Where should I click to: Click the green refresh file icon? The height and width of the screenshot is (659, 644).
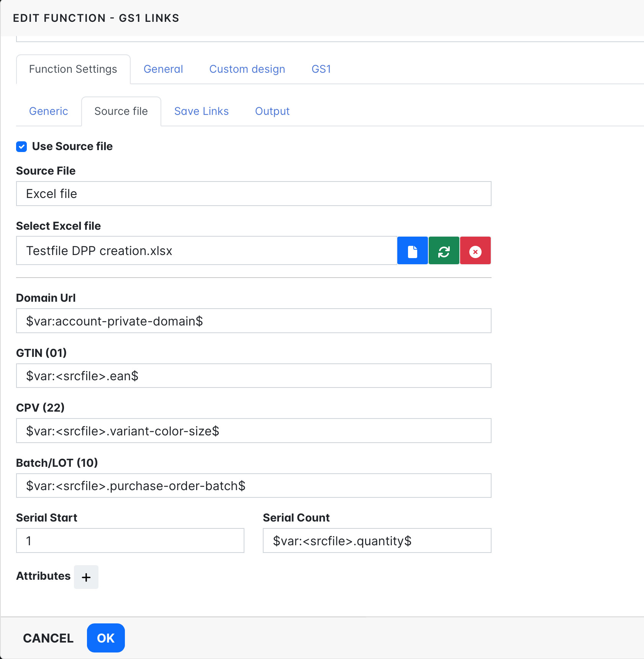(444, 251)
